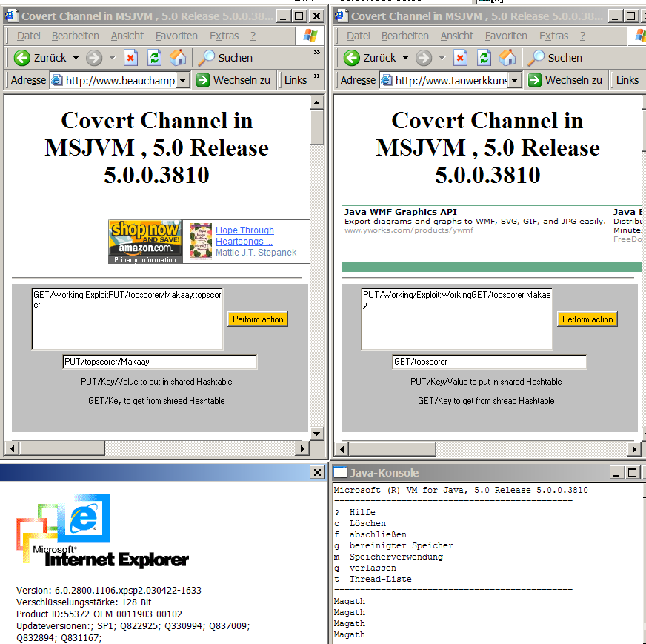Open forward history dropdown in left window

[112, 58]
